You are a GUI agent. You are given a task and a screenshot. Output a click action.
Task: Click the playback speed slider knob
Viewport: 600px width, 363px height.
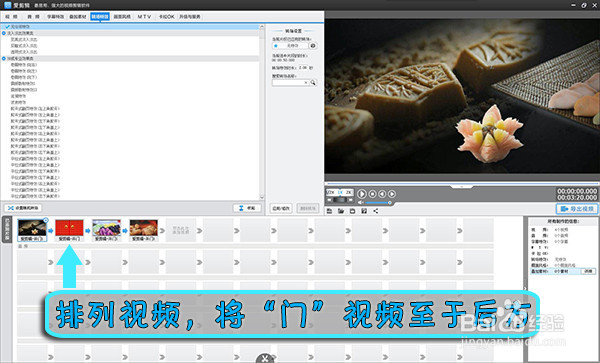tap(340, 200)
